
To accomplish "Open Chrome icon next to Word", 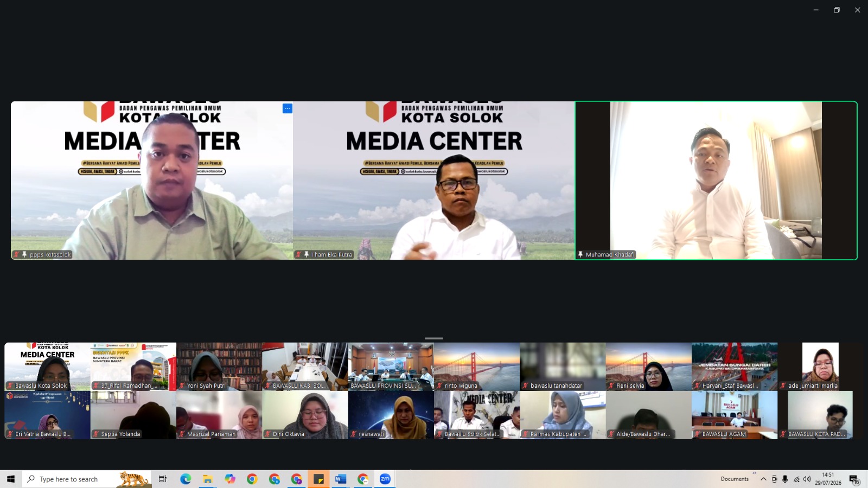I will [x=363, y=479].
